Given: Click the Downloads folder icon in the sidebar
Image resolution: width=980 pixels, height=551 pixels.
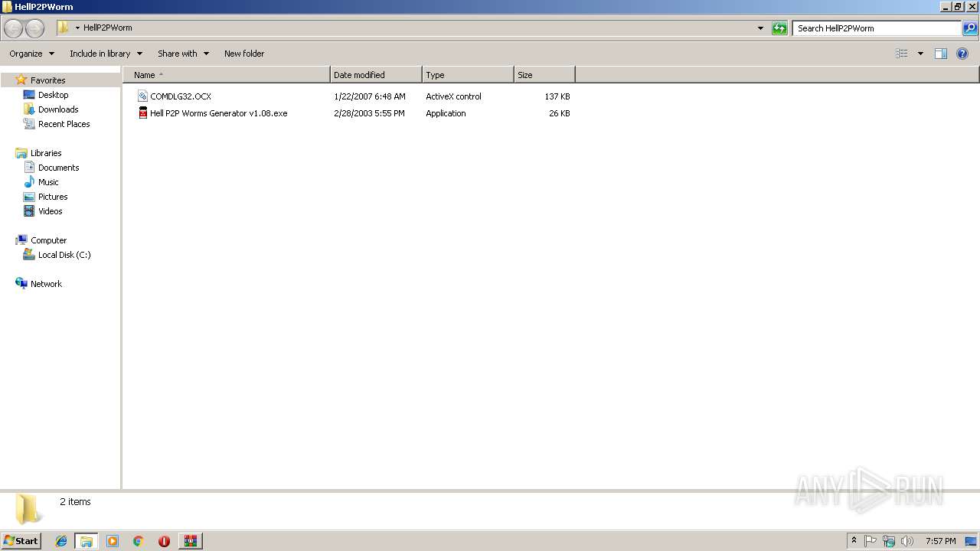Looking at the screenshot, I should tap(29, 109).
